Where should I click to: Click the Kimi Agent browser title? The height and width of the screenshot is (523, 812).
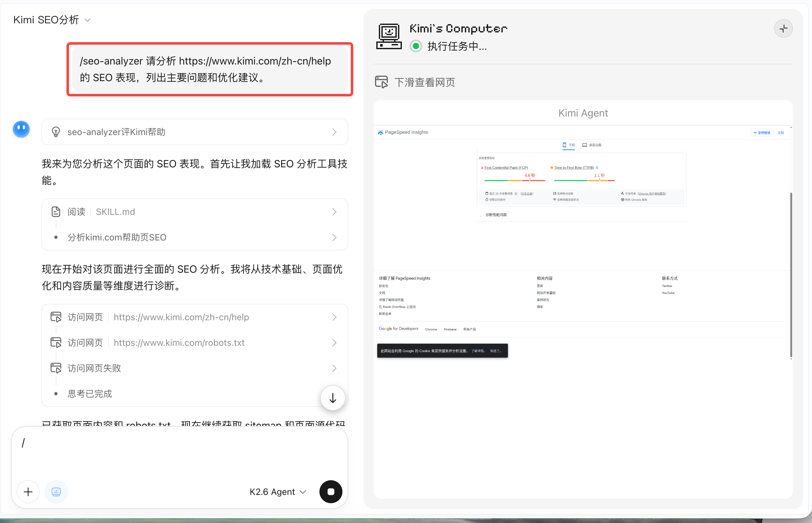coord(583,113)
